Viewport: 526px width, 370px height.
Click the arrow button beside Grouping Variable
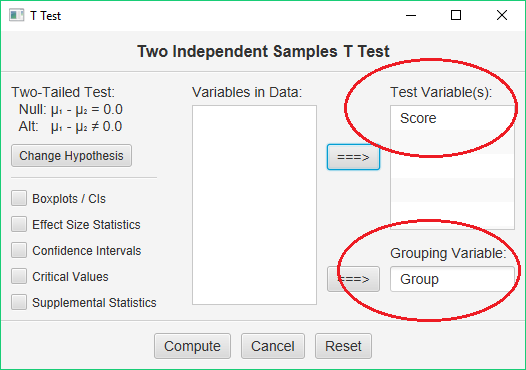pyautogui.click(x=353, y=279)
